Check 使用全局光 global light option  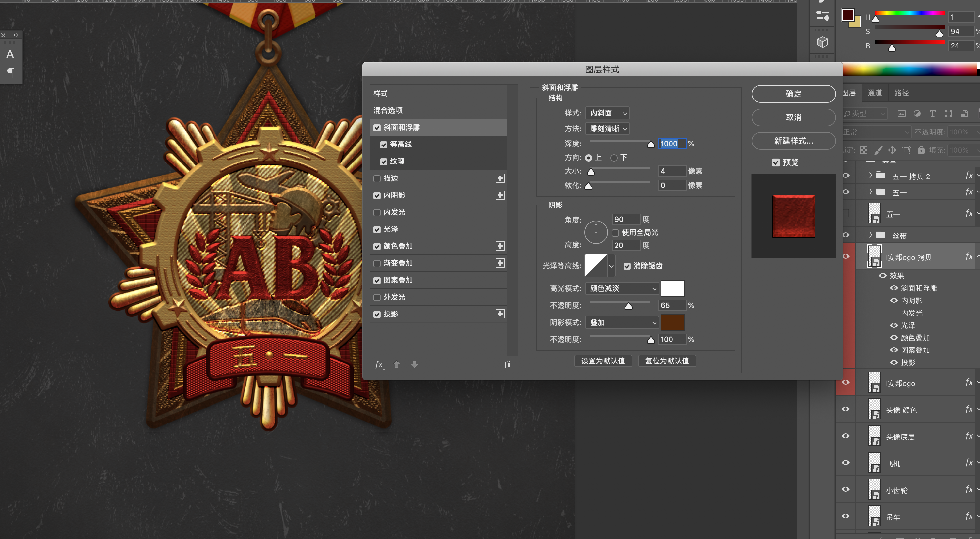(615, 233)
